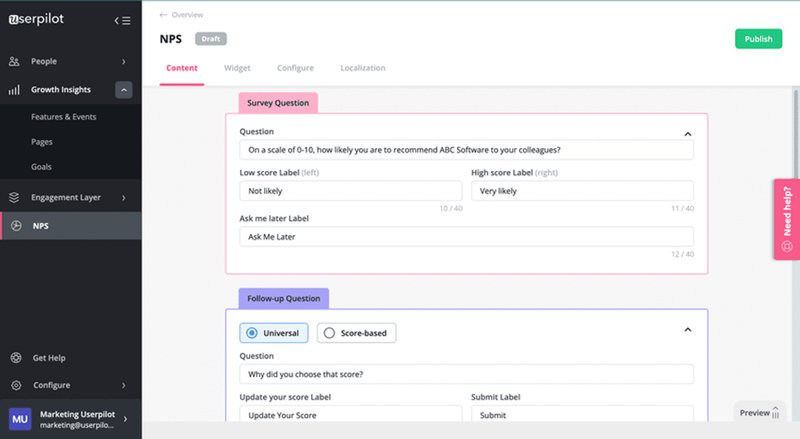Click the Preview button

click(x=759, y=412)
